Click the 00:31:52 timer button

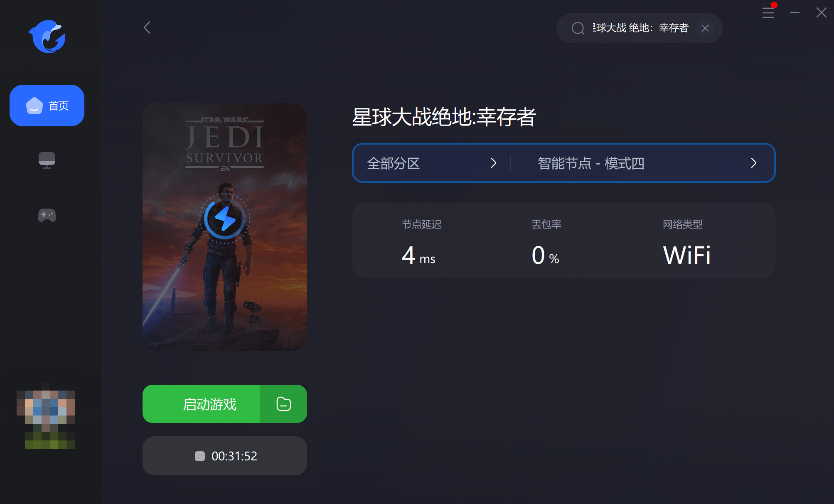(225, 456)
